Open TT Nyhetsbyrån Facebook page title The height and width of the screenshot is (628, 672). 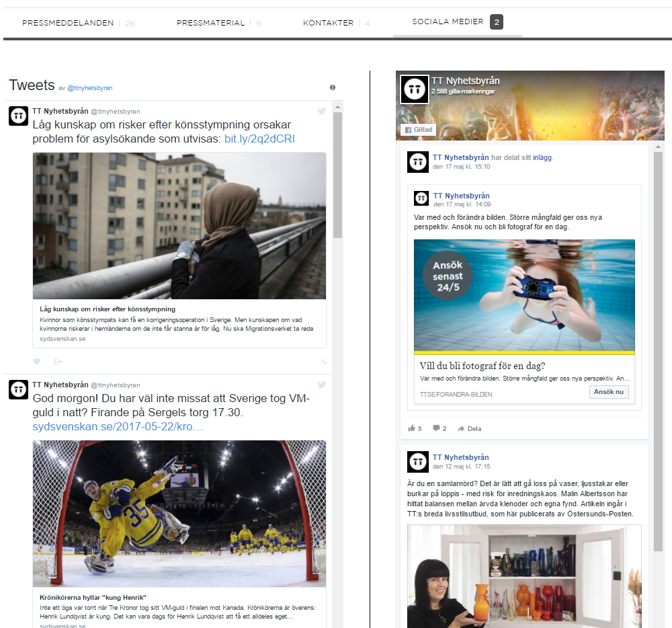pos(466,81)
